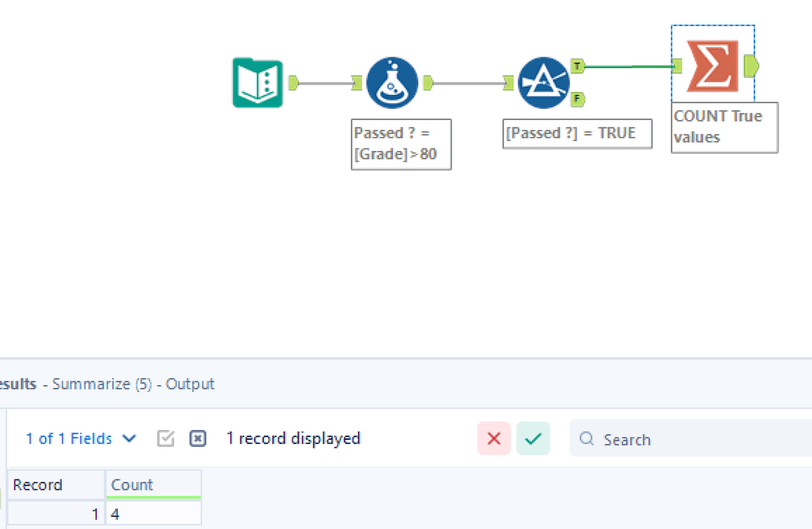Select the Text Input tool icon
812x529 pixels.
tap(258, 83)
